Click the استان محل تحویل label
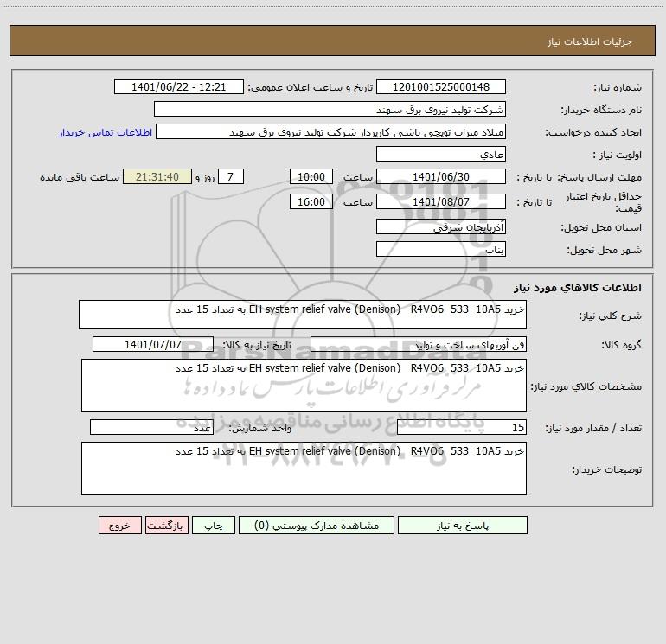This screenshot has width=666, height=644. pos(601,227)
